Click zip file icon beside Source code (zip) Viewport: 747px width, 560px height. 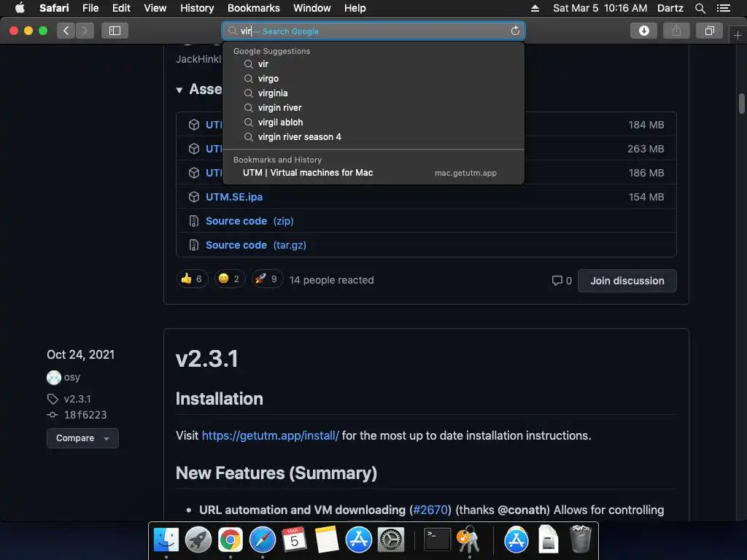[194, 221]
